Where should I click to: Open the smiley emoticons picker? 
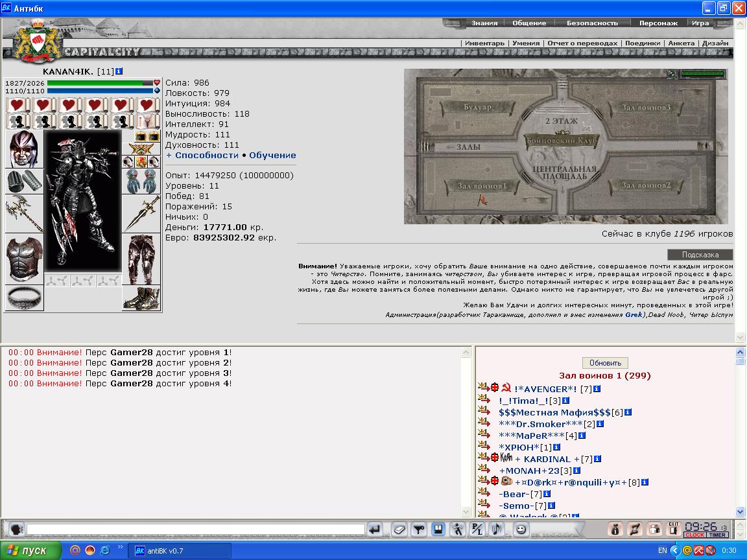(x=521, y=529)
